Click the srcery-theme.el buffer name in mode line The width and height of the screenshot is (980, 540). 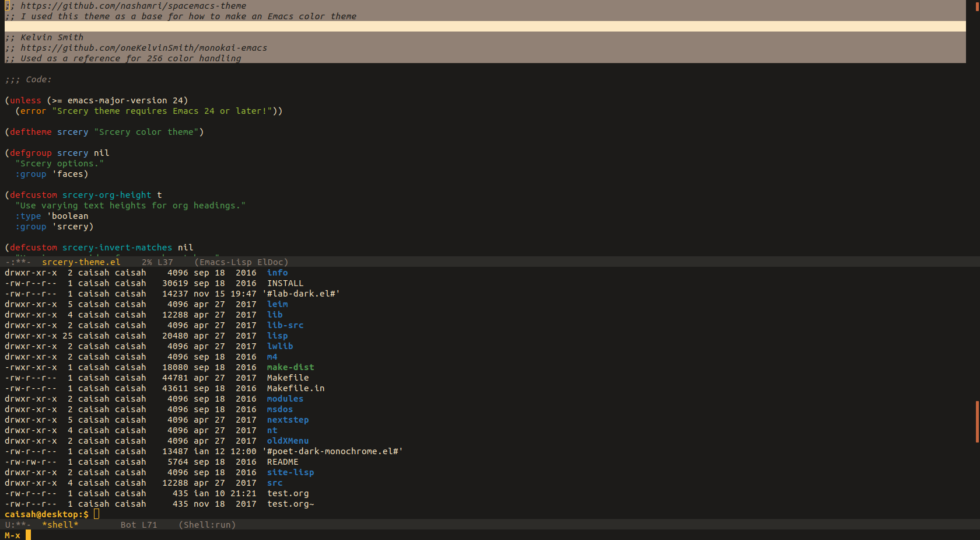(81, 262)
